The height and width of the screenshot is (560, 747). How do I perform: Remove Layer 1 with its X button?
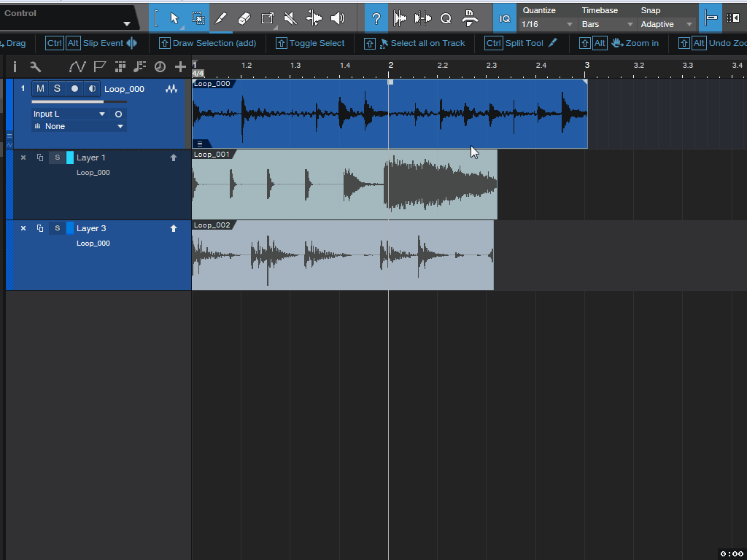coord(23,157)
